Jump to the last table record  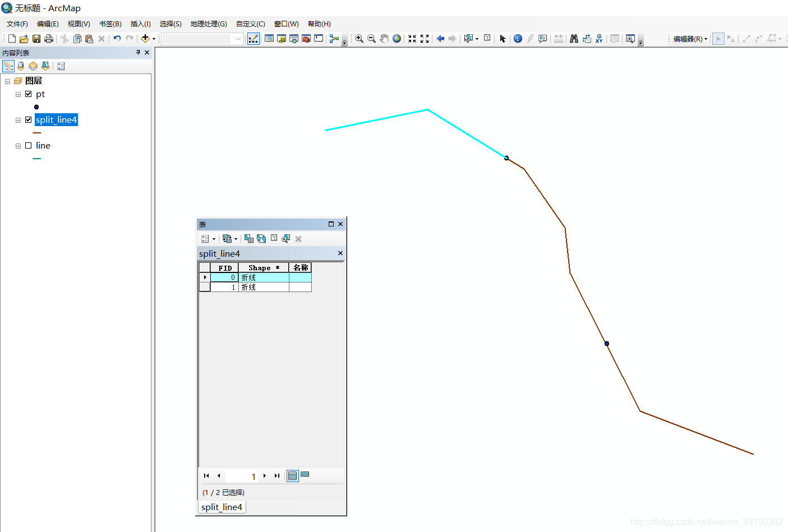coord(277,476)
